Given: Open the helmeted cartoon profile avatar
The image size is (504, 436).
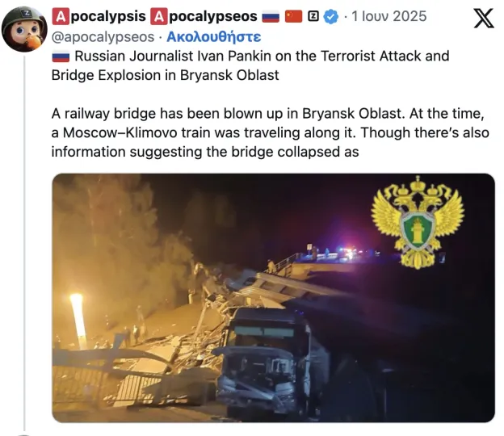Looking at the screenshot, I should click(24, 29).
